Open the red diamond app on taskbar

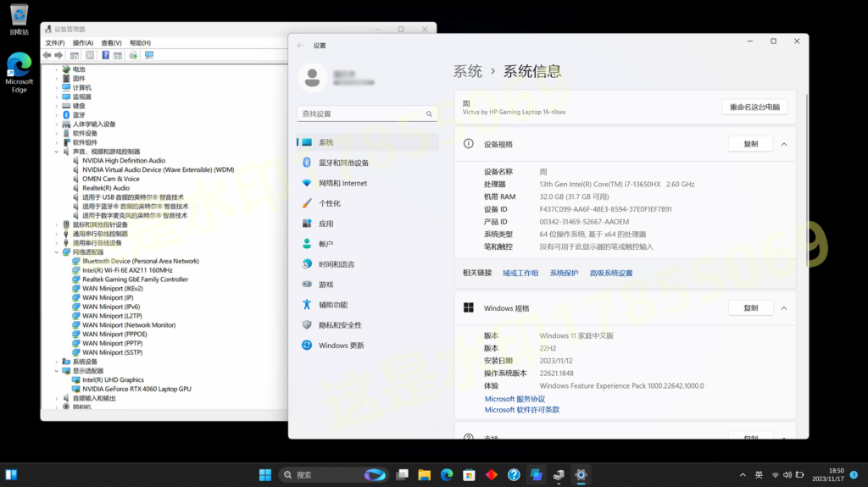point(492,475)
